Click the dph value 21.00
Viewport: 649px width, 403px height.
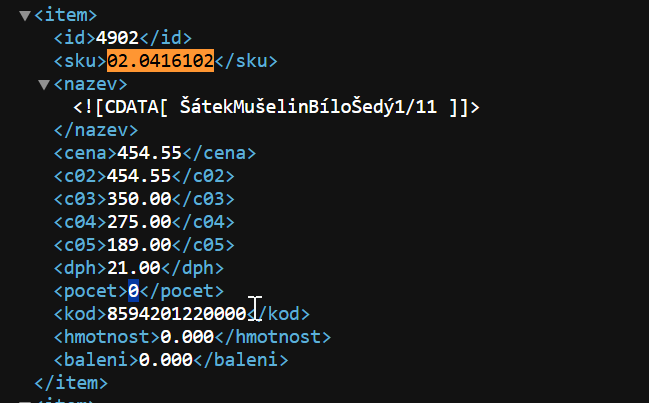(x=134, y=268)
